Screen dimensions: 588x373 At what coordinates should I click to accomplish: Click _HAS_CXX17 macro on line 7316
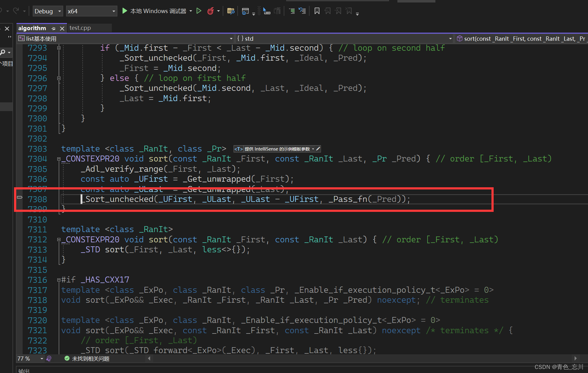click(x=105, y=280)
